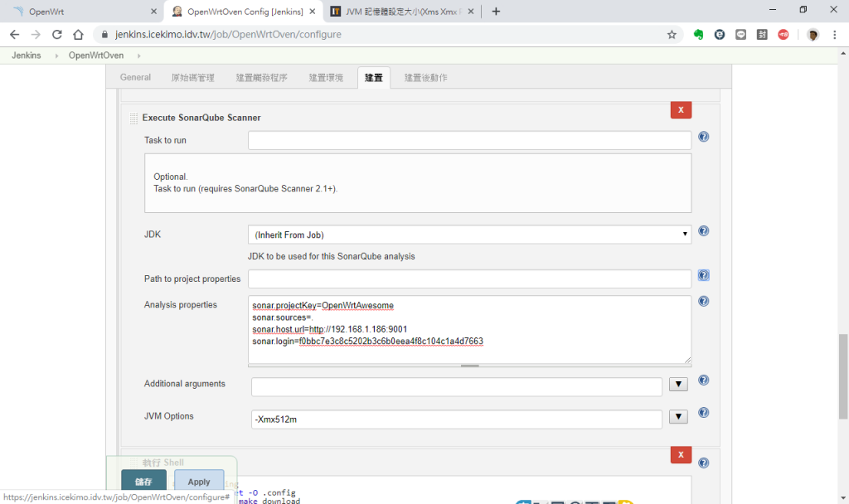849x504 pixels.
Task: Click the page vertical scrollbar thumb
Action: 843,376
